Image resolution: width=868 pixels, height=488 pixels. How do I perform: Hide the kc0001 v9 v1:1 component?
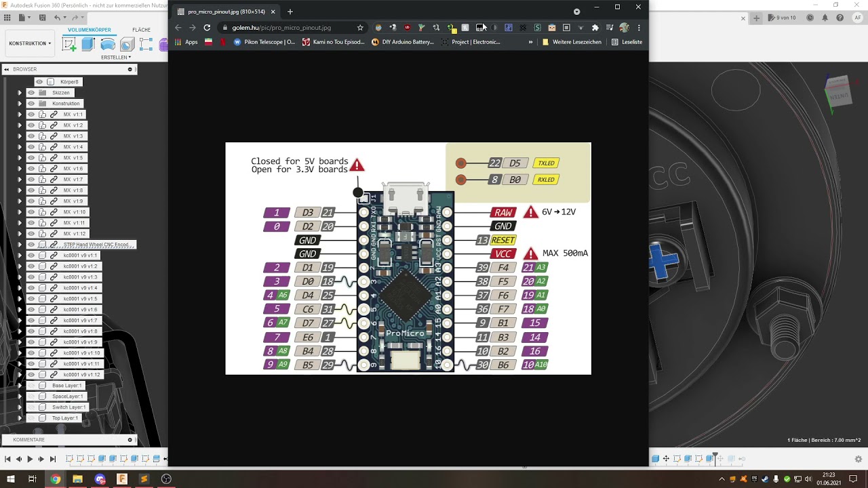point(31,256)
